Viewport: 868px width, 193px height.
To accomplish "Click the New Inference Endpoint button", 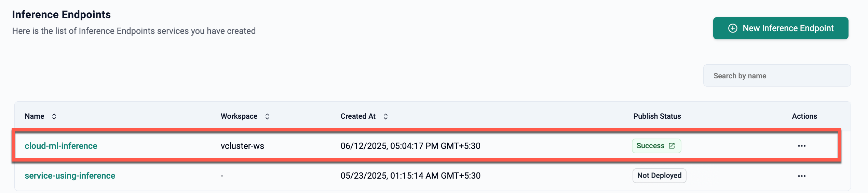I will tap(781, 28).
